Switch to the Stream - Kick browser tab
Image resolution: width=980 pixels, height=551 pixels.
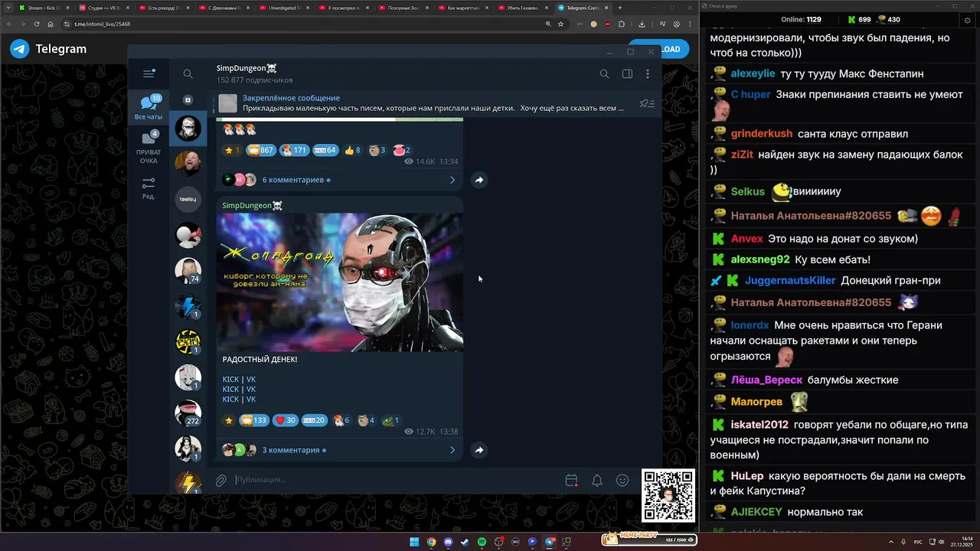[x=43, y=8]
